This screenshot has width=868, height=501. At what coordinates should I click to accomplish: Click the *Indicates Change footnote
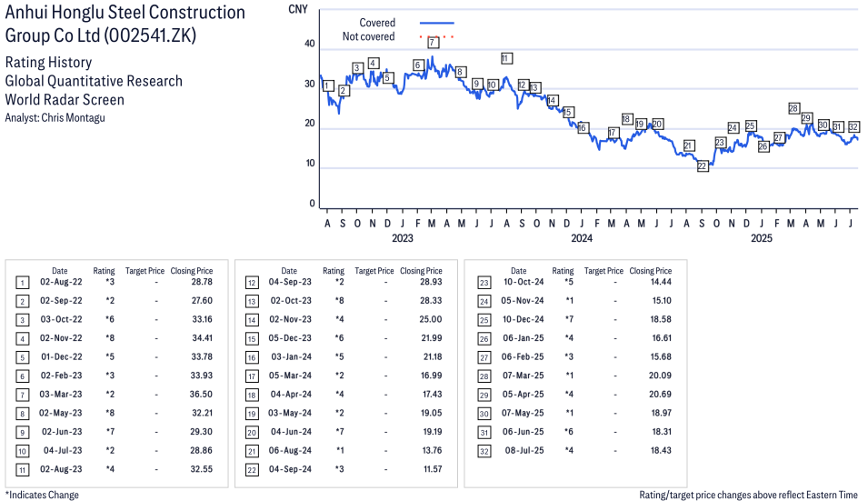tap(42, 495)
